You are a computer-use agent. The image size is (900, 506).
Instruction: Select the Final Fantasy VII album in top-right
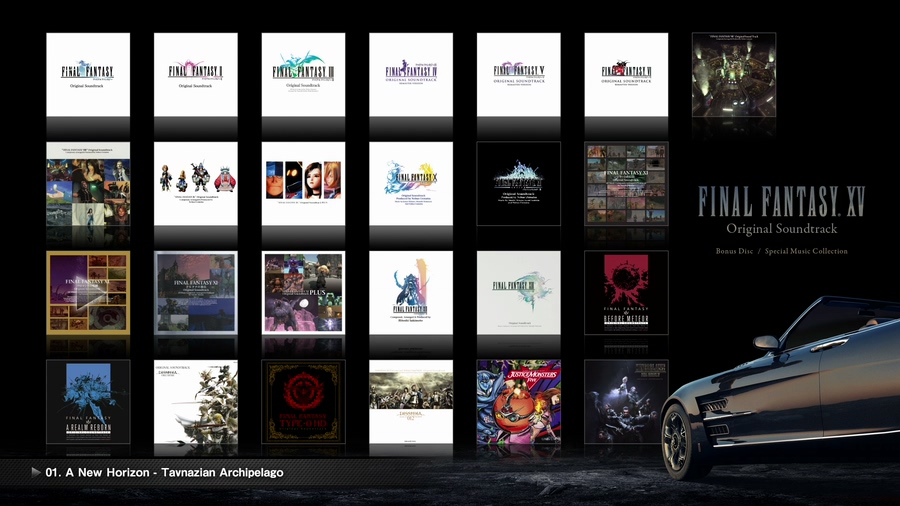(734, 75)
